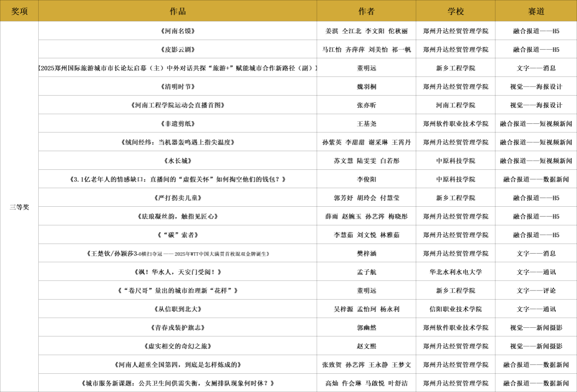Select author 樊梓涵 cell
Image resolution: width=577 pixels, height=392 pixels.
[x=366, y=254]
